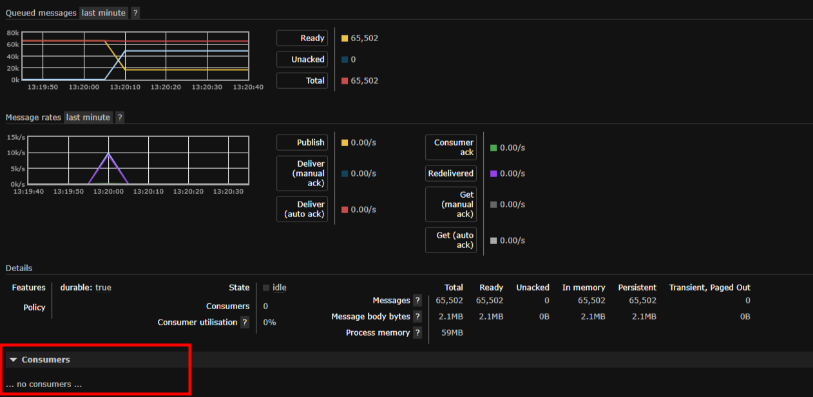813x397 pixels.
Task: Click the idle state indicator
Action: pyautogui.click(x=275, y=287)
